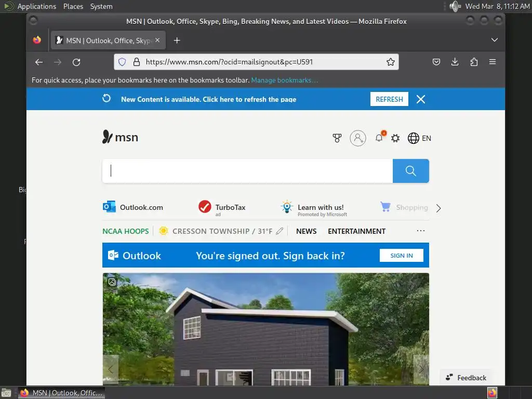Screen dimensions: 532x399
Task: Open the TurboTax ad link
Action: click(x=222, y=207)
